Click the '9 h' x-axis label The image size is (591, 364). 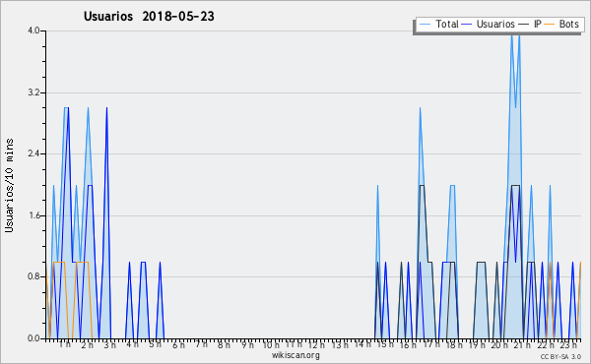(x=248, y=345)
